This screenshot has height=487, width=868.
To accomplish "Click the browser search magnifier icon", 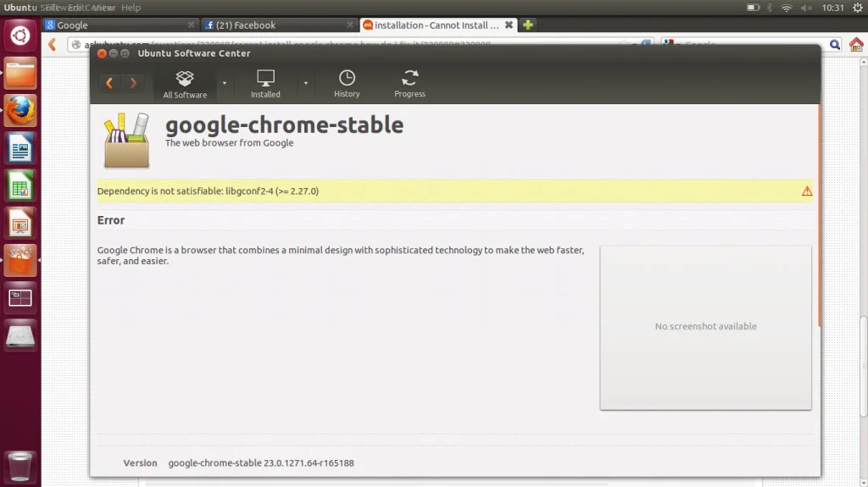I will click(x=835, y=45).
